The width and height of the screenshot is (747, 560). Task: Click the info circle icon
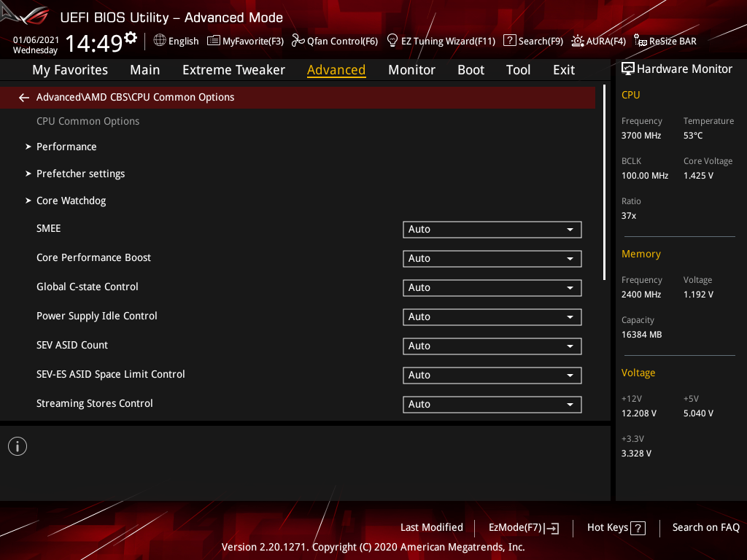(x=18, y=446)
